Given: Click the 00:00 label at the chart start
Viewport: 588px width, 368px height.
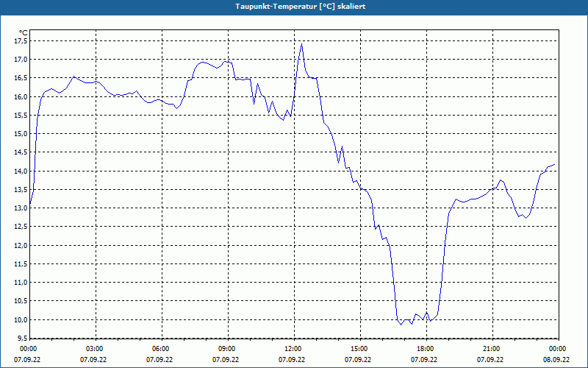Looking at the screenshot, I should pos(29,349).
